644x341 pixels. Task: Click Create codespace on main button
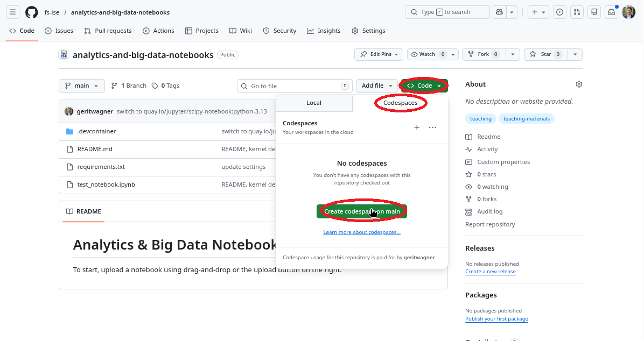point(362,211)
